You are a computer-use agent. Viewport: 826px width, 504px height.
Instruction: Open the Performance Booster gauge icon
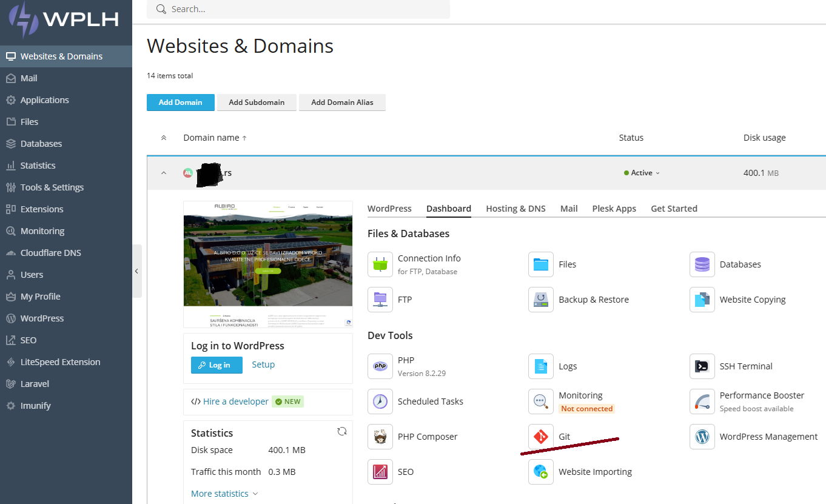click(x=702, y=402)
